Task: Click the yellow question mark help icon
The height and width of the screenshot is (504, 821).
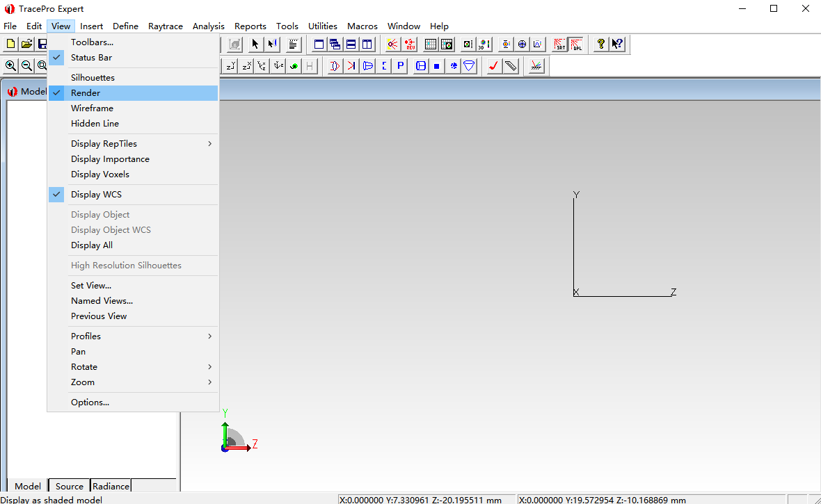Action: click(x=601, y=44)
